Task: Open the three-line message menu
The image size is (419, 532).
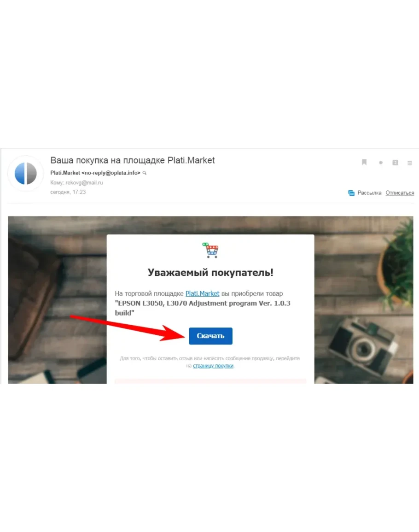Action: (409, 163)
